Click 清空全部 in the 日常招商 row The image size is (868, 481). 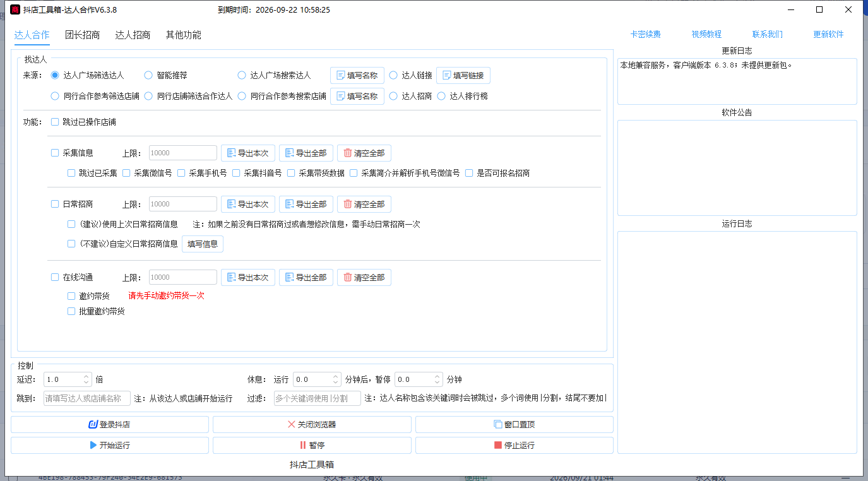364,204
